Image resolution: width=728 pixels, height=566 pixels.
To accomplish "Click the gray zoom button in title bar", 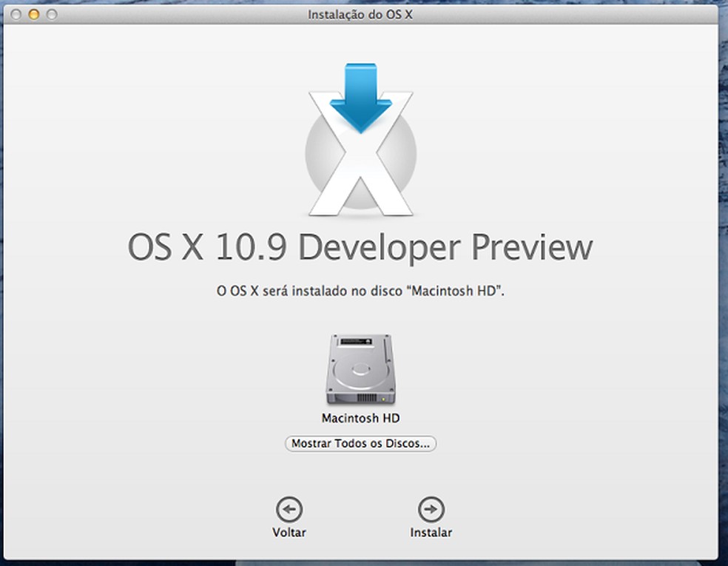I will [52, 15].
